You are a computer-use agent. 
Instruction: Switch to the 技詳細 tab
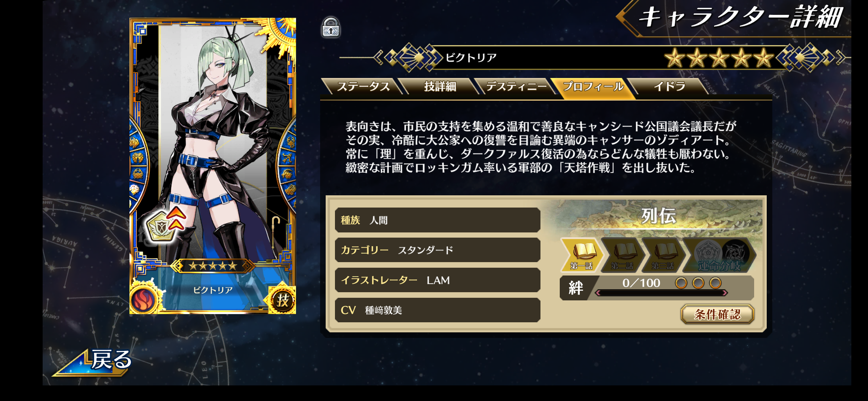[x=440, y=86]
